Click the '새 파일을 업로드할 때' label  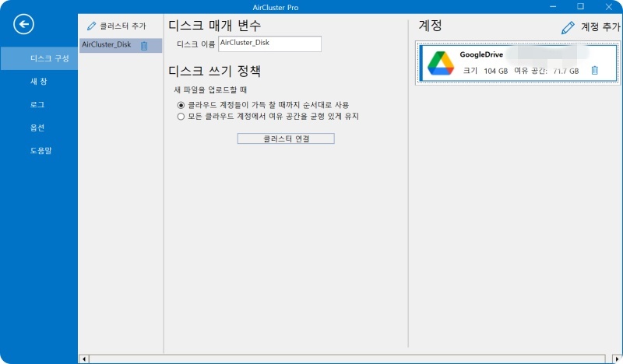tap(210, 89)
